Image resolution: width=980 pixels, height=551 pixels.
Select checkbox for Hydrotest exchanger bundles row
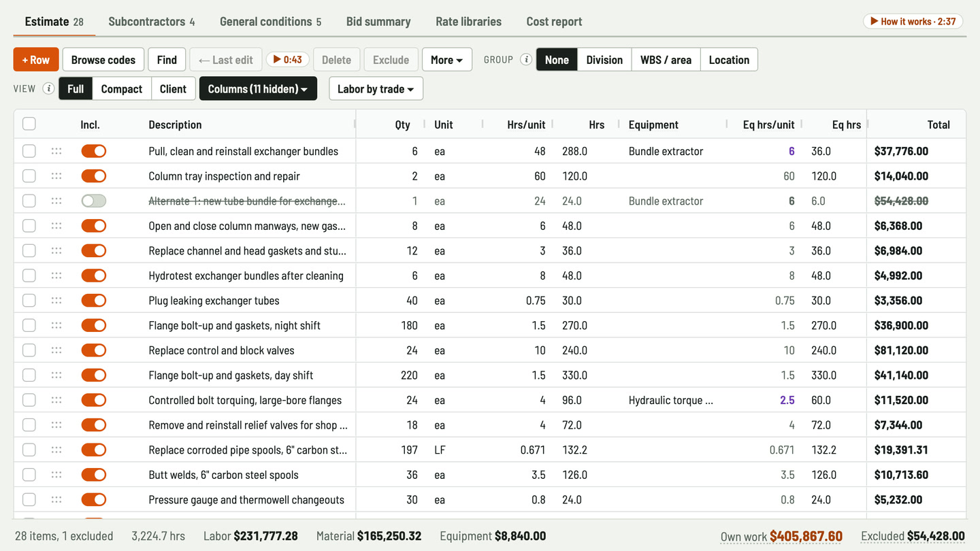click(x=29, y=275)
